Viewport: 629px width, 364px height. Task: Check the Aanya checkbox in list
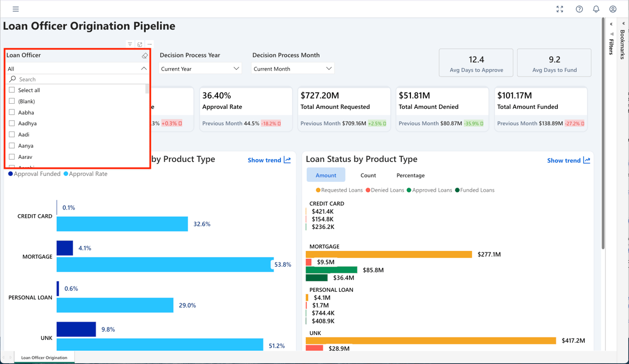point(12,146)
